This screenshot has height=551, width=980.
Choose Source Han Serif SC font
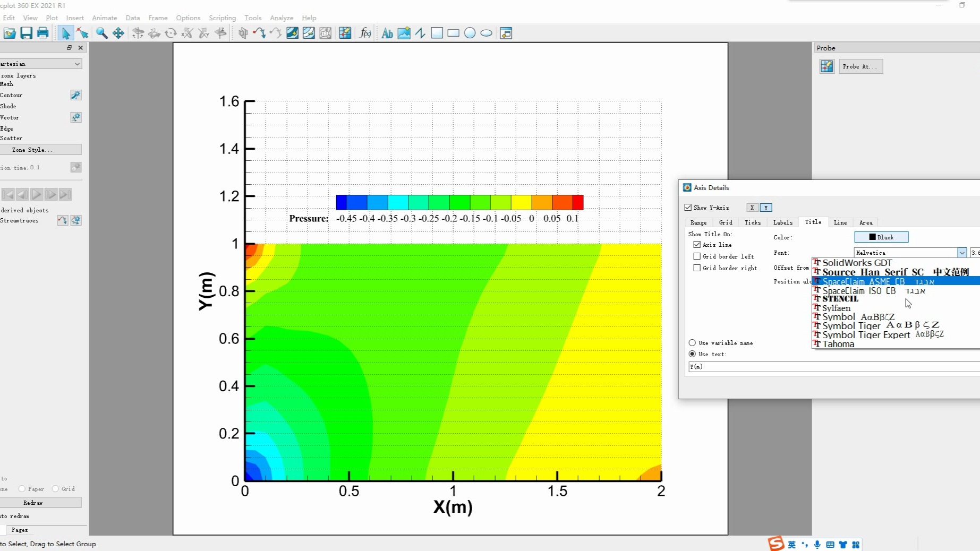896,272
